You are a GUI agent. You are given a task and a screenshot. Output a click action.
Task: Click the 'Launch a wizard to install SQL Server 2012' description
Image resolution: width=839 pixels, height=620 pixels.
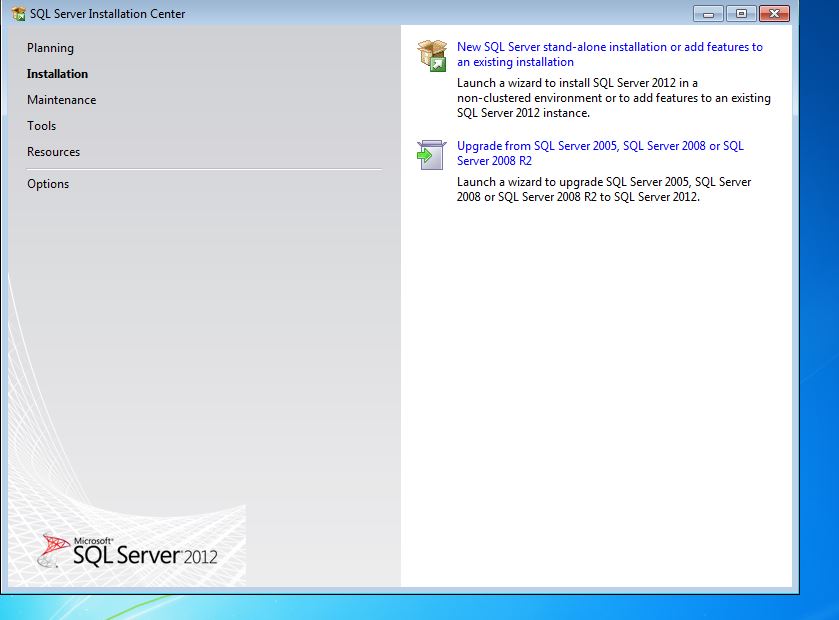click(x=614, y=98)
